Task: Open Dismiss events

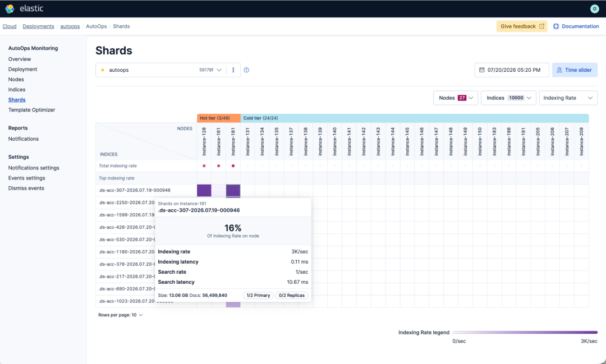Action: [x=26, y=188]
